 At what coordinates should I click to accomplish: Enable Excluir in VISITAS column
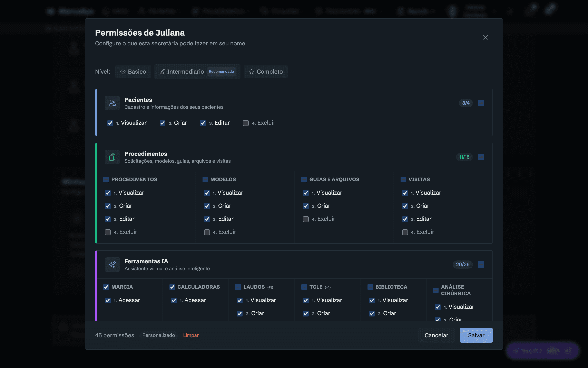click(x=405, y=232)
